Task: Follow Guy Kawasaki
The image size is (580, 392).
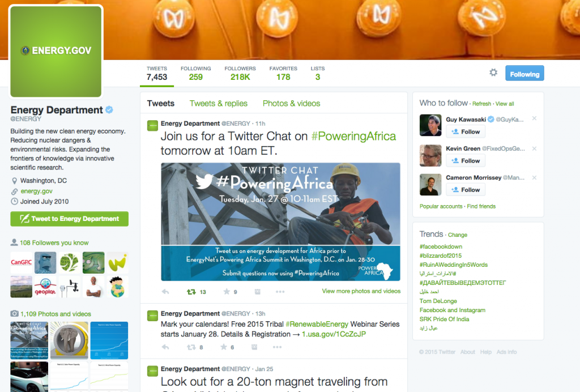Action: (466, 131)
